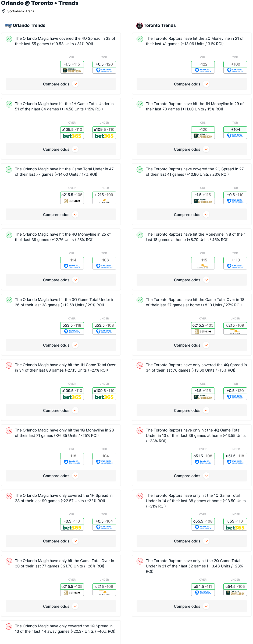Select u109.5 -110 bet365 odds in Orlando 1H Game Total Under trend
The image size is (253, 644).
(x=104, y=132)
